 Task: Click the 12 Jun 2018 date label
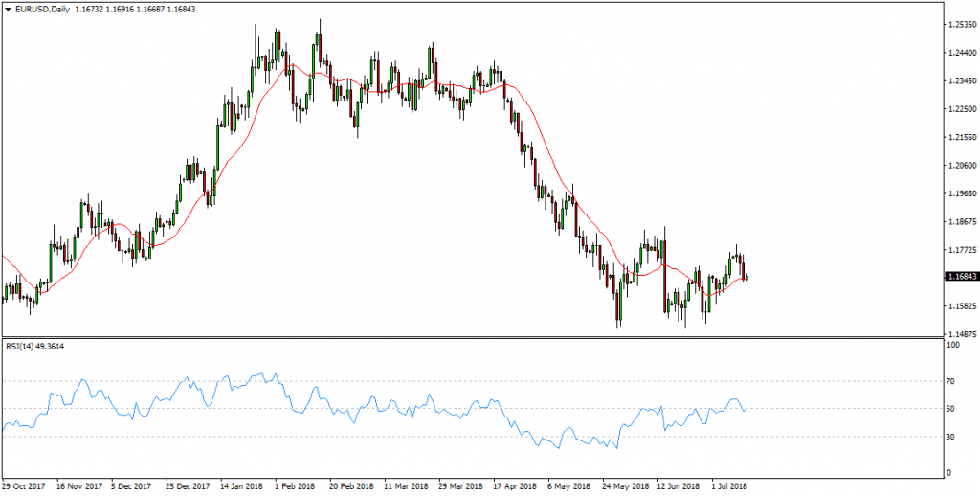[x=679, y=485]
